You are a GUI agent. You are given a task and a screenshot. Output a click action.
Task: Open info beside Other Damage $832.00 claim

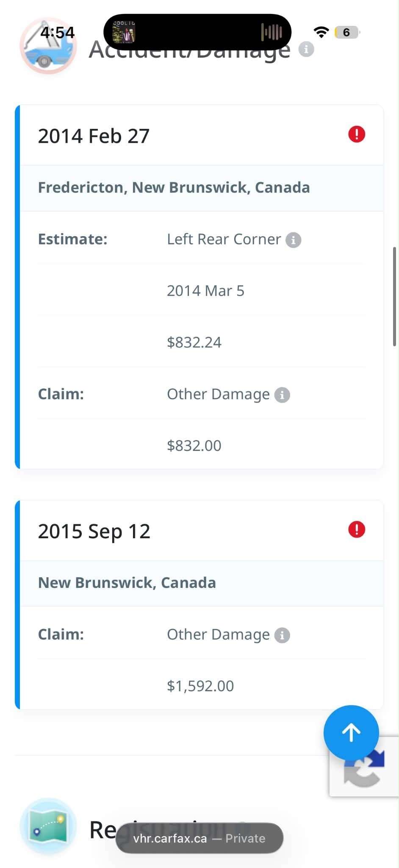pos(282,395)
